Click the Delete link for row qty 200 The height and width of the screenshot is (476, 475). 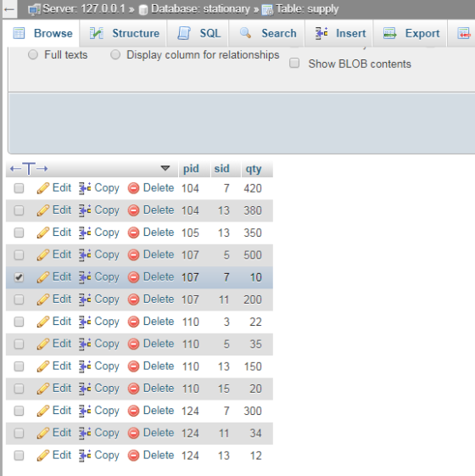(x=159, y=299)
